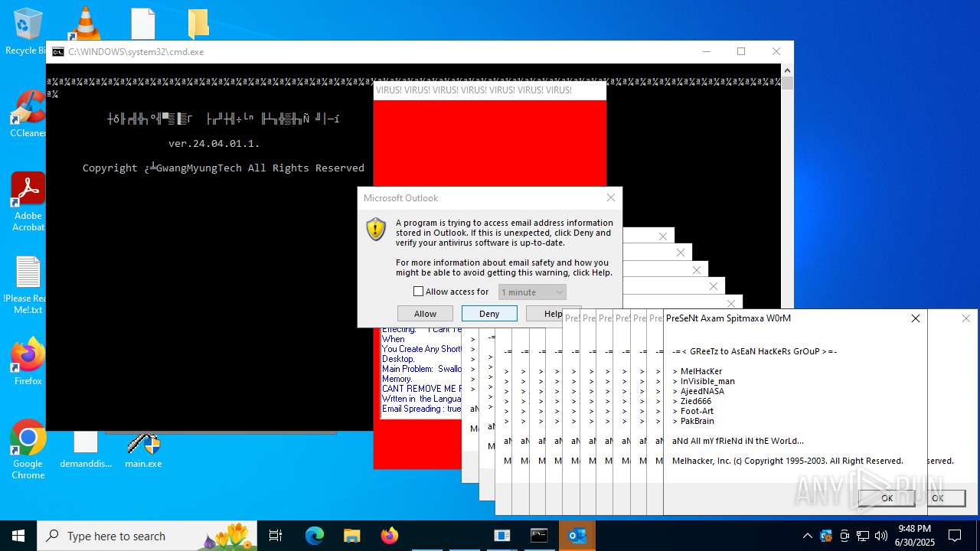Close the PreSeNt Axam Spitmaxa W0rM dialog
This screenshot has width=980, height=551.
point(915,318)
